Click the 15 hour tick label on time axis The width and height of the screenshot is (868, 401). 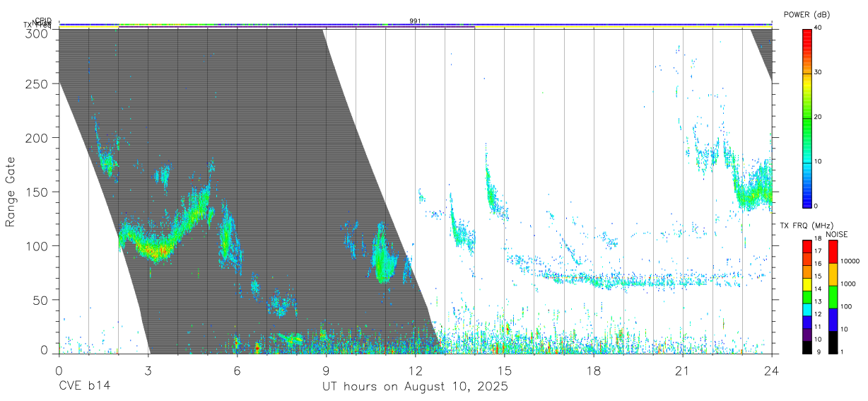click(505, 371)
